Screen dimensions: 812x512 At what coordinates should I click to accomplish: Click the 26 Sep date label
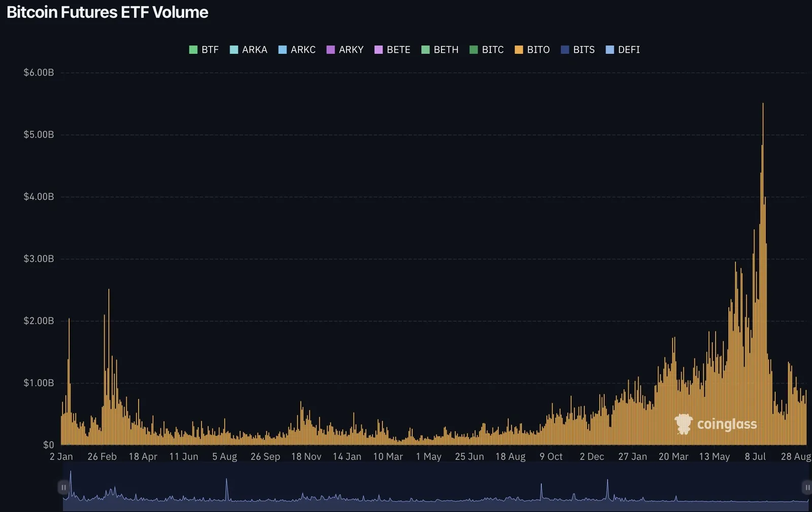click(x=265, y=457)
